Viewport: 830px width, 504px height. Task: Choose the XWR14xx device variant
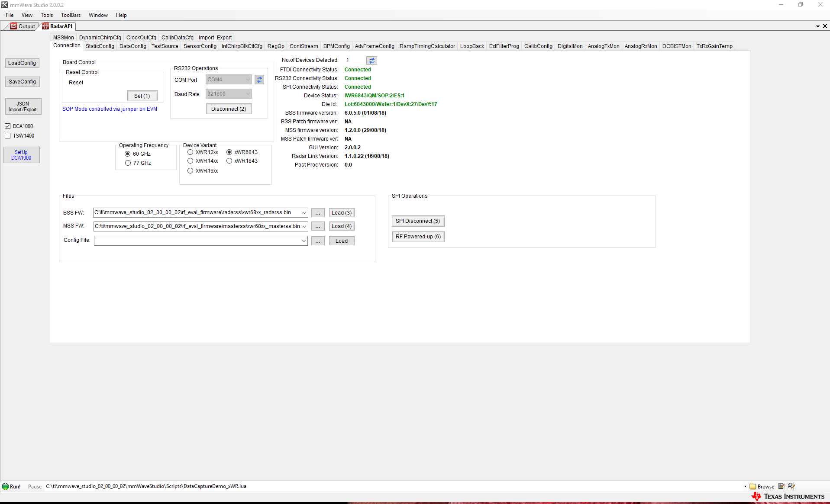coord(190,161)
